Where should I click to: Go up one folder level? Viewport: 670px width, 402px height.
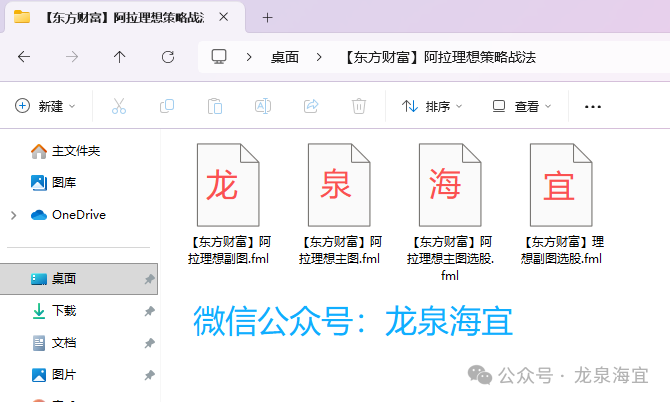[x=120, y=57]
